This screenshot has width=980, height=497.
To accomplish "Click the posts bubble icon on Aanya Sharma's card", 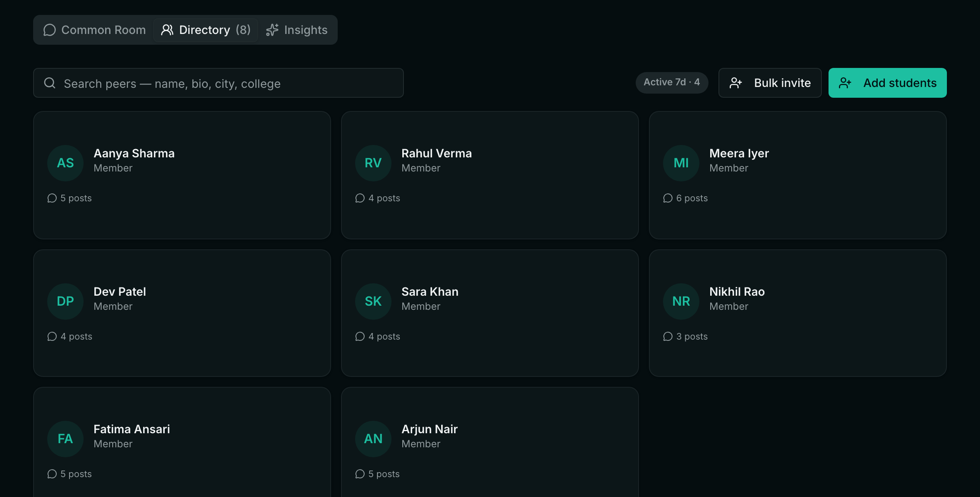I will [52, 198].
